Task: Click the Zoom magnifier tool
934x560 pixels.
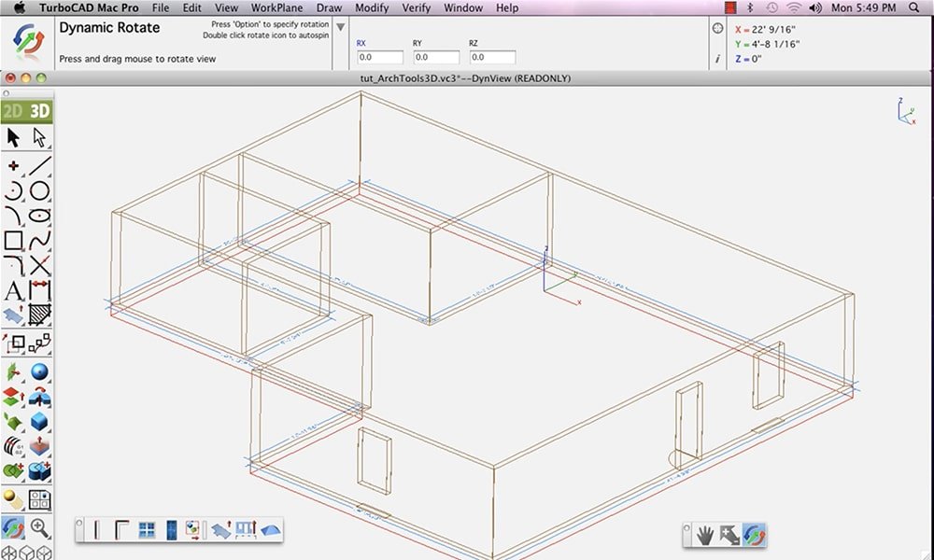Action: (x=39, y=528)
